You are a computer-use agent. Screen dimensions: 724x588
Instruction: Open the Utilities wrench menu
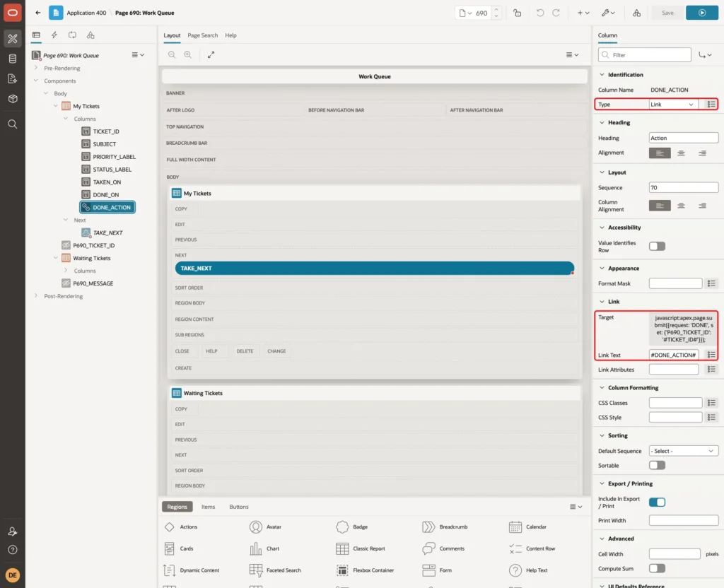point(607,13)
